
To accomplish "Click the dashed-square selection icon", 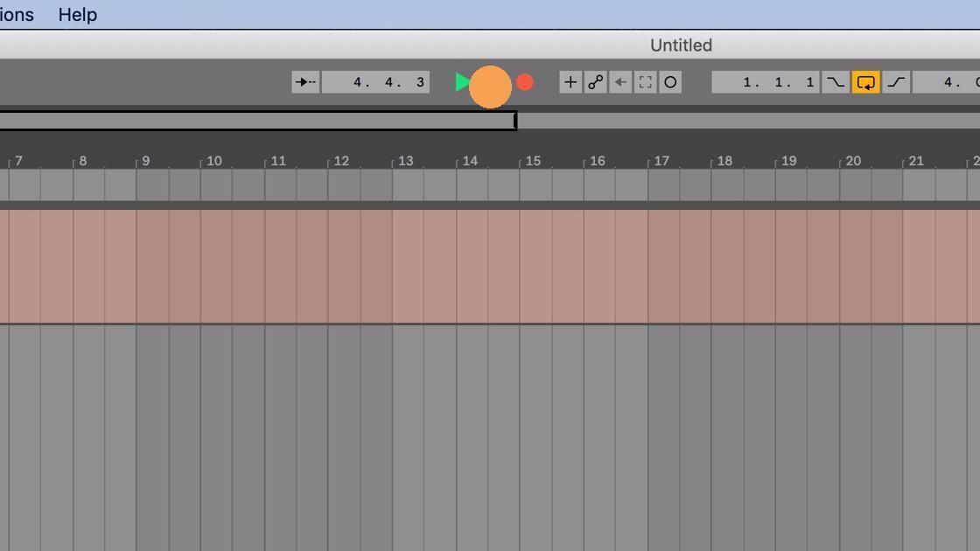I will point(645,81).
